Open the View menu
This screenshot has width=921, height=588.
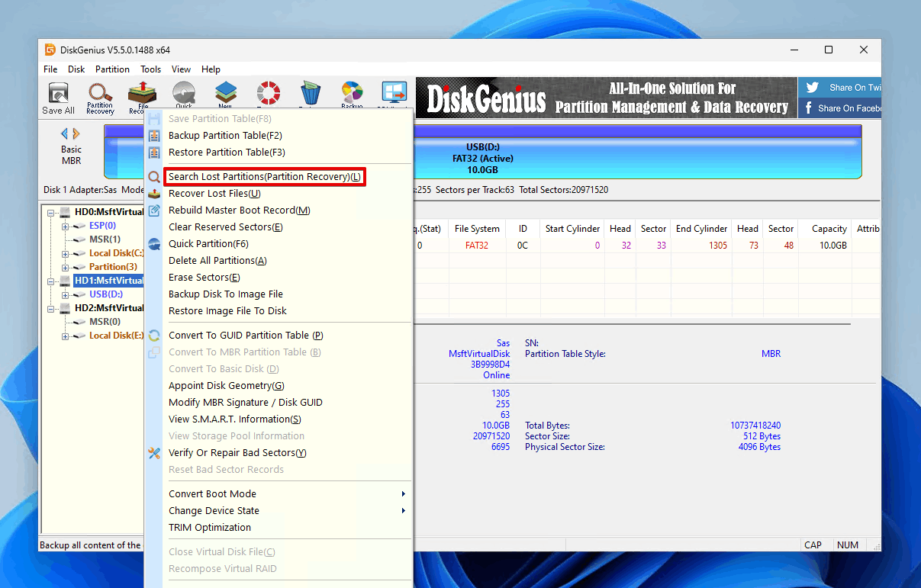click(x=181, y=69)
